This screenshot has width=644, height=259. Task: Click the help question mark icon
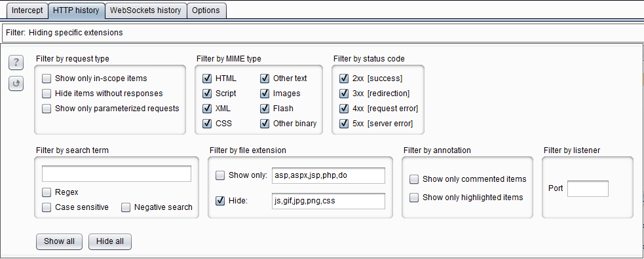pyautogui.click(x=16, y=62)
